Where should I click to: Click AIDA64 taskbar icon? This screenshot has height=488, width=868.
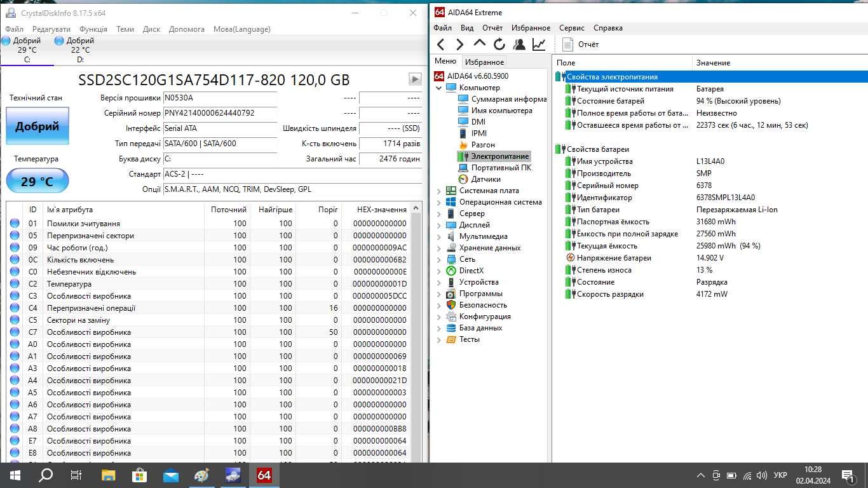[264, 475]
